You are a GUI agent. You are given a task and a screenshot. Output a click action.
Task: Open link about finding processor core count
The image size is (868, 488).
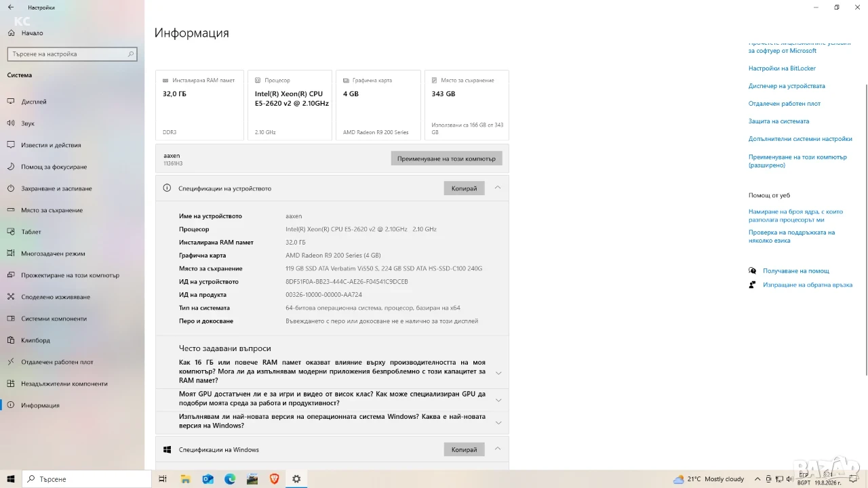pyautogui.click(x=795, y=216)
